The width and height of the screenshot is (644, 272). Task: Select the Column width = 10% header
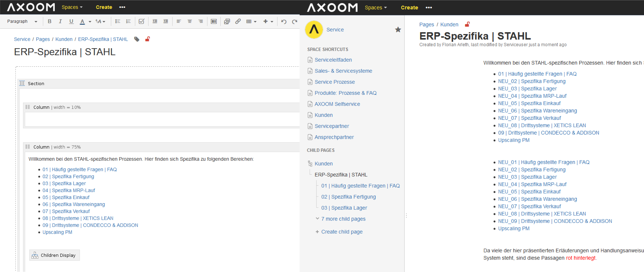(x=161, y=107)
